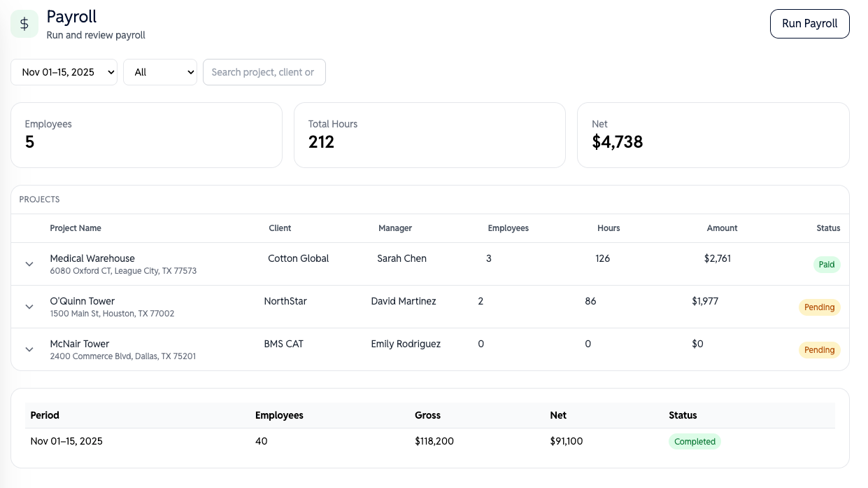The image size is (868, 488).
Task: Expand the O'Quinn Tower project row
Action: pos(29,307)
